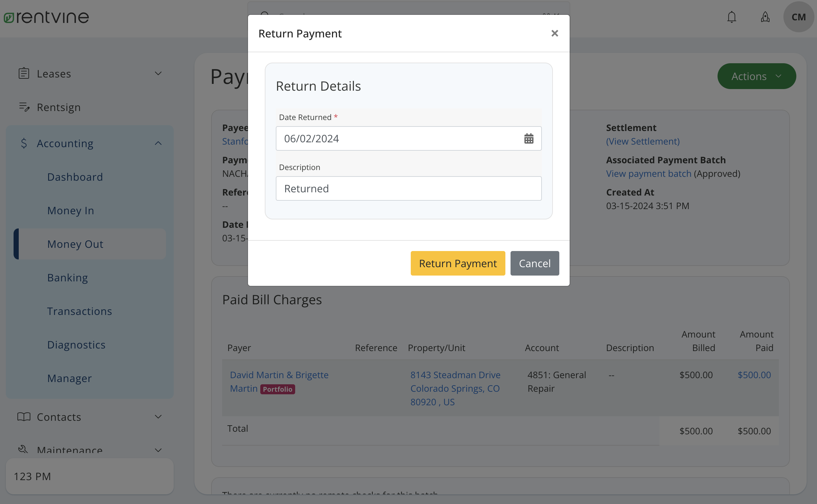Close the Return Payment dialog
This screenshot has width=817, height=504.
pos(554,33)
